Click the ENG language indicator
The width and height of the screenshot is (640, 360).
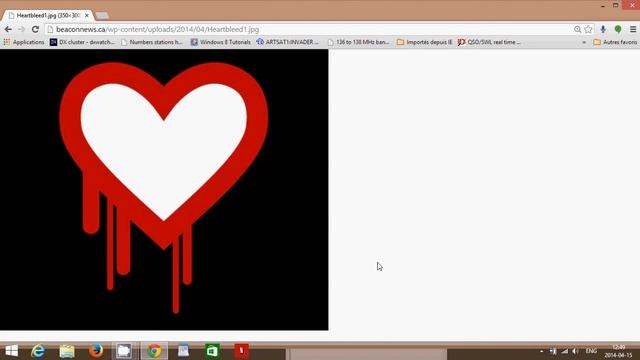(x=591, y=351)
